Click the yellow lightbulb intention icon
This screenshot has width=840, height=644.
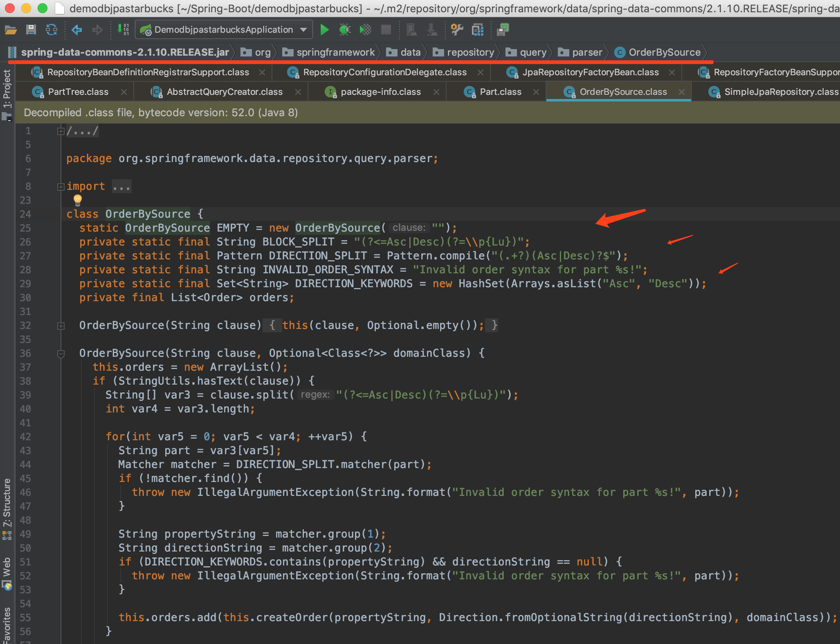click(x=78, y=200)
